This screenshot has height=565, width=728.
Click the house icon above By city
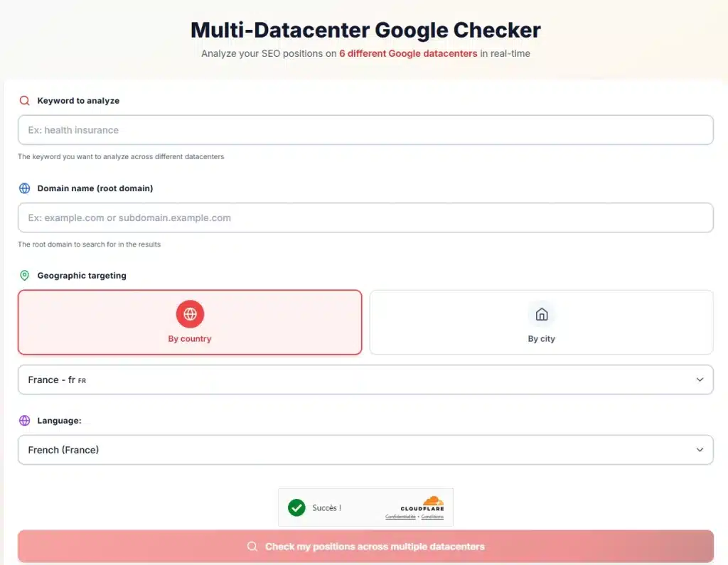542,313
